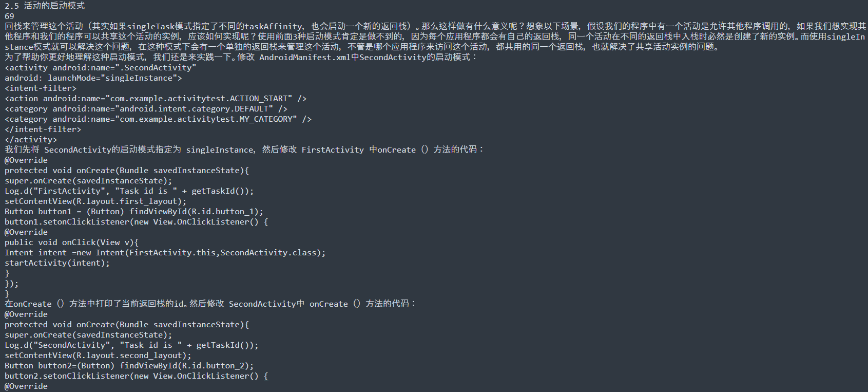The width and height of the screenshot is (868, 392).
Task: Click the findViewById(R.id.button_1) line
Action: tap(134, 211)
